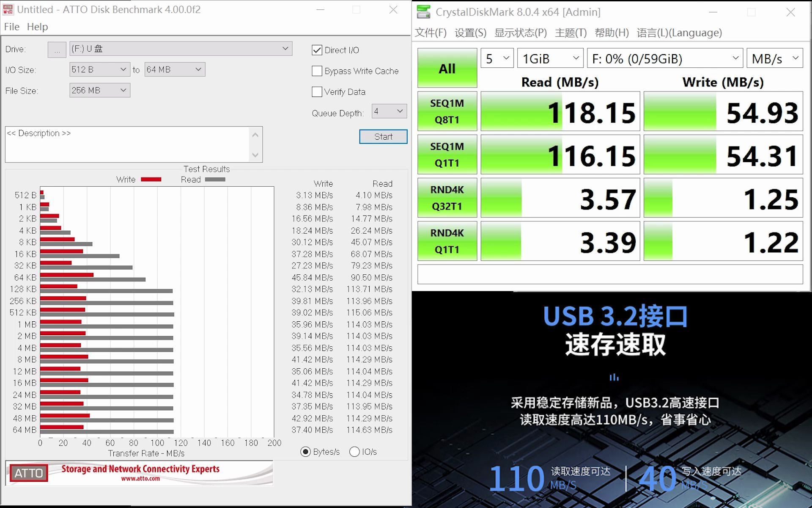This screenshot has height=508, width=812.
Task: Select the IO/s radio button
Action: pos(354,452)
